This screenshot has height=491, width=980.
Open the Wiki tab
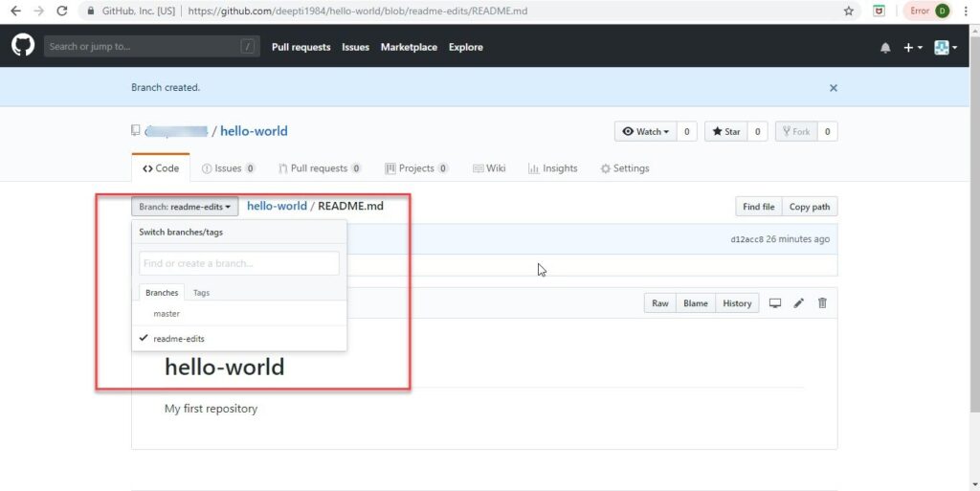pos(489,168)
